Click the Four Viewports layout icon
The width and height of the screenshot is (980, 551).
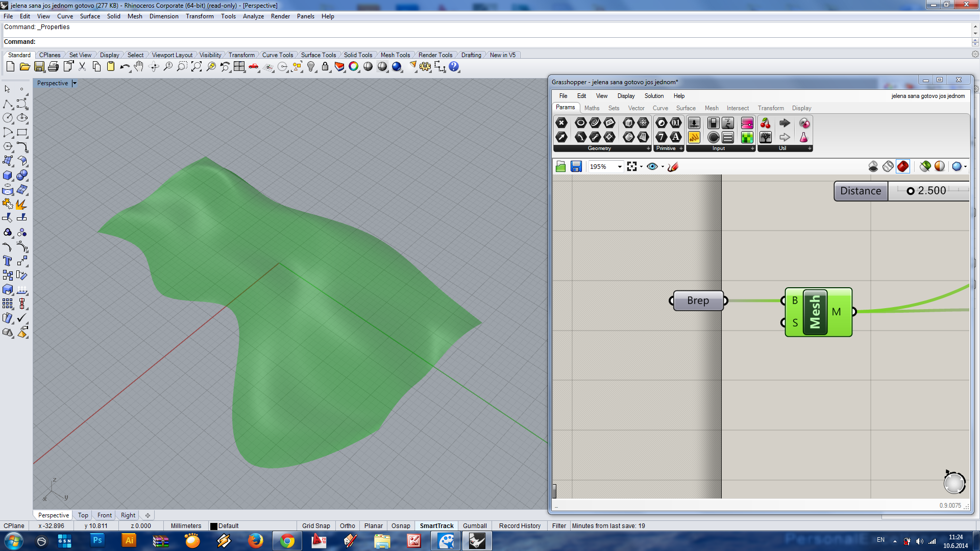pyautogui.click(x=239, y=67)
